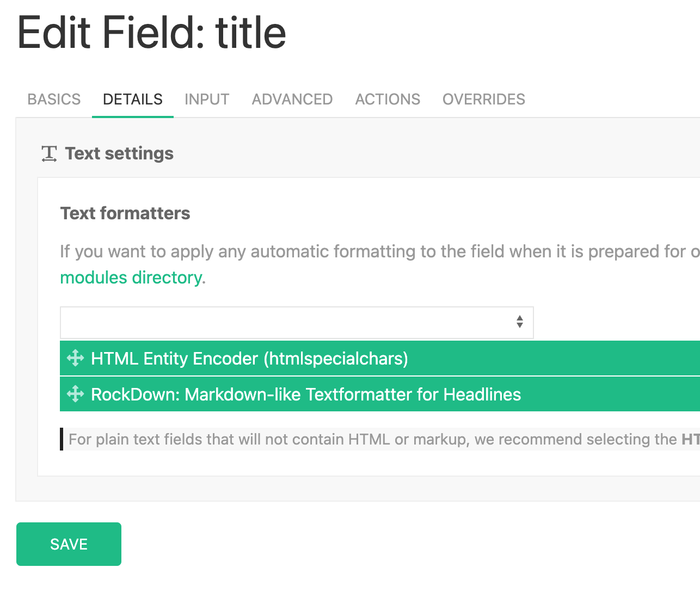Switch to the Basics tab
This screenshot has width=700, height=592.
[54, 99]
